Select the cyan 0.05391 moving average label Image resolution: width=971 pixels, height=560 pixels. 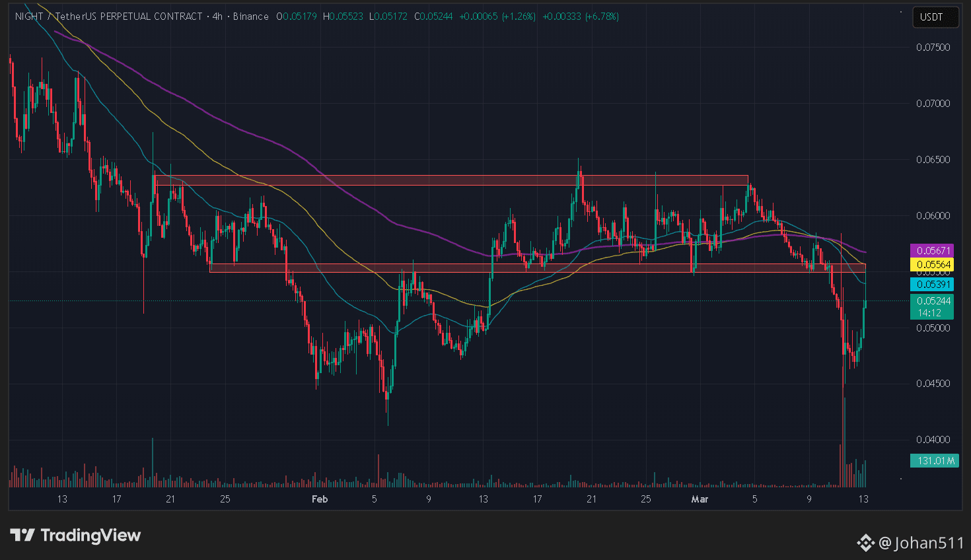coord(932,285)
